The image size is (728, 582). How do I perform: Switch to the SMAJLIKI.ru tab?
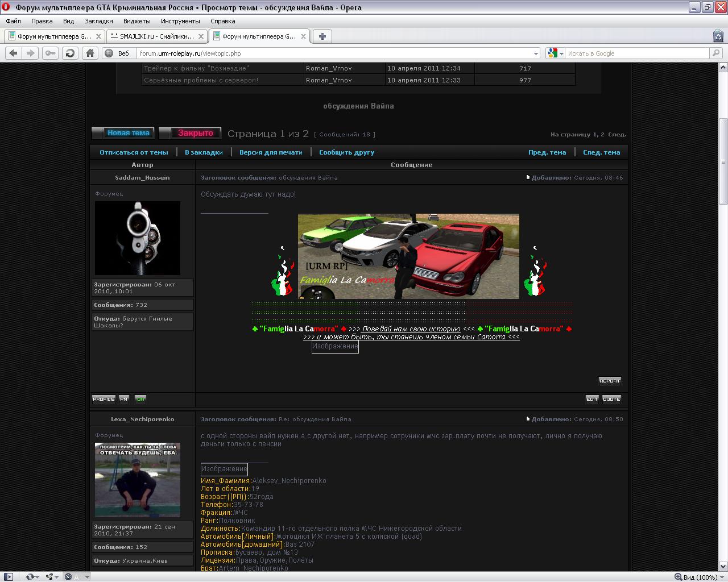pyautogui.click(x=156, y=36)
